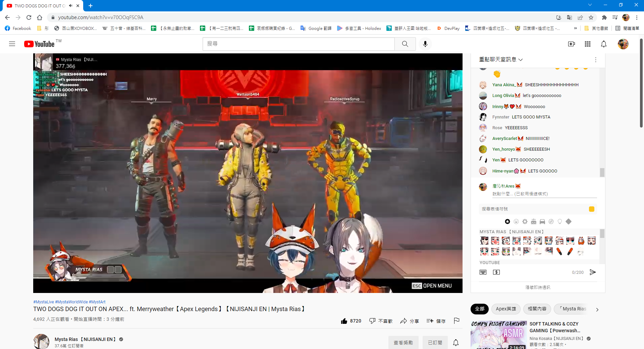Select the 全部 filter chip
Image resolution: width=644 pixels, height=349 pixels.
click(480, 309)
